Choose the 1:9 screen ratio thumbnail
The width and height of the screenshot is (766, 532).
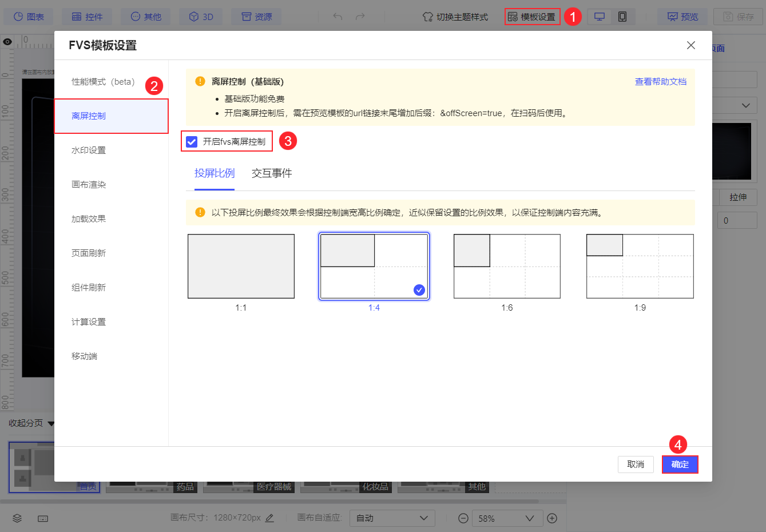640,266
